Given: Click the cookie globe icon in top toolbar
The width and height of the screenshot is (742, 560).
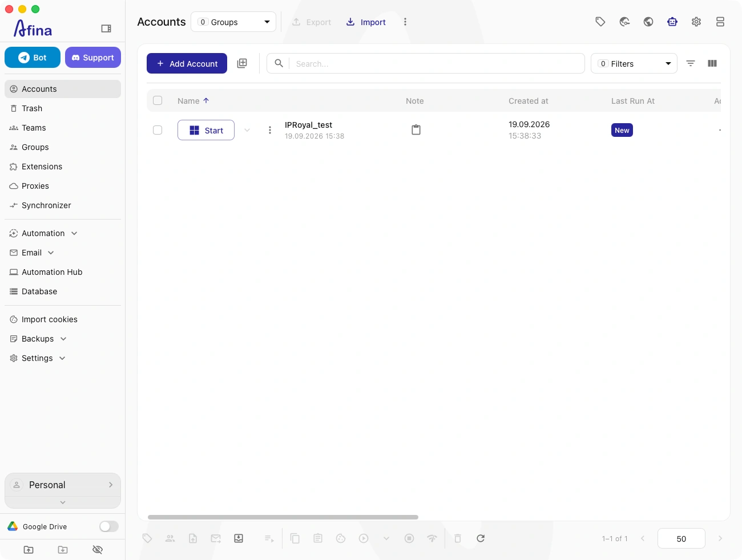Looking at the screenshot, I should [x=624, y=22].
